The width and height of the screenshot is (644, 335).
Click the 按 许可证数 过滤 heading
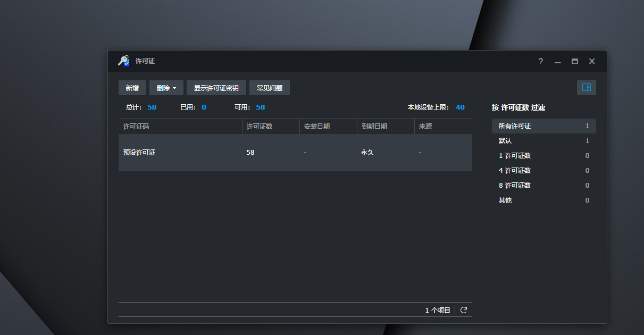pos(518,107)
